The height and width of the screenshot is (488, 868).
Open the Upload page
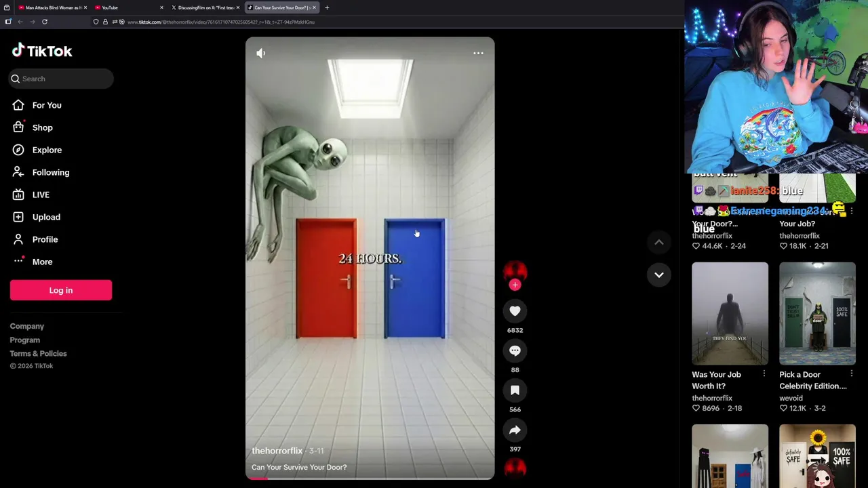tap(46, 217)
